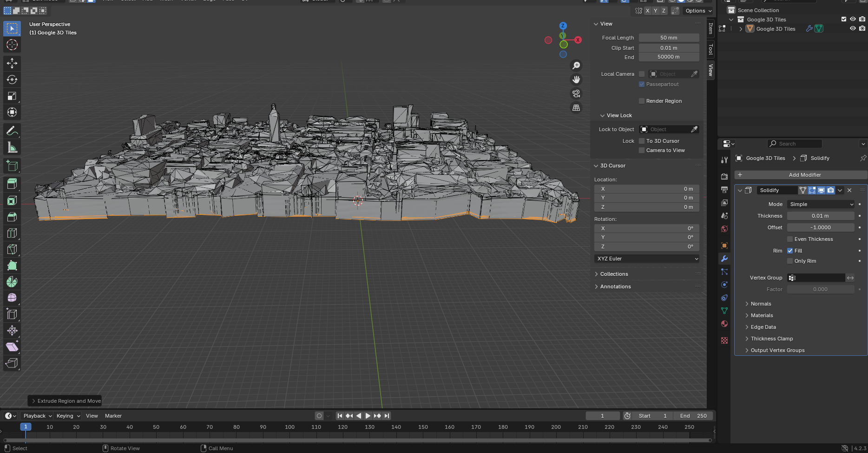Click the zoom magnifier viewport icon
This screenshot has width=868, height=453.
click(576, 66)
